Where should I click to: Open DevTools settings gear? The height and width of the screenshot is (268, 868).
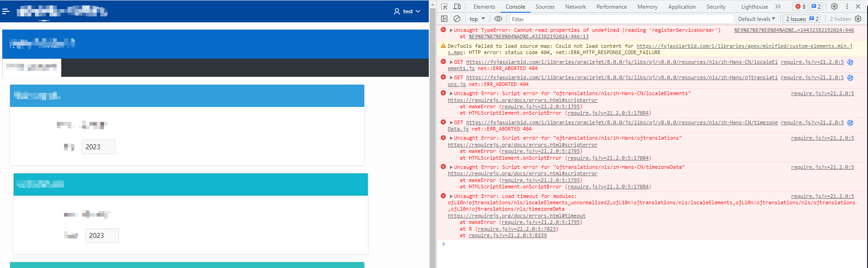click(x=834, y=6)
